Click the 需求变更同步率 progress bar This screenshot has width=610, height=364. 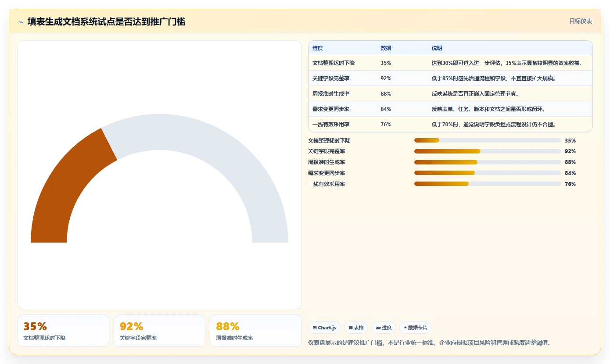click(x=488, y=173)
